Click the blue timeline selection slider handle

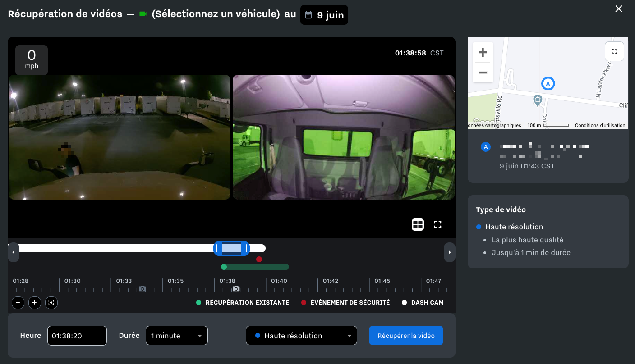tap(231, 248)
